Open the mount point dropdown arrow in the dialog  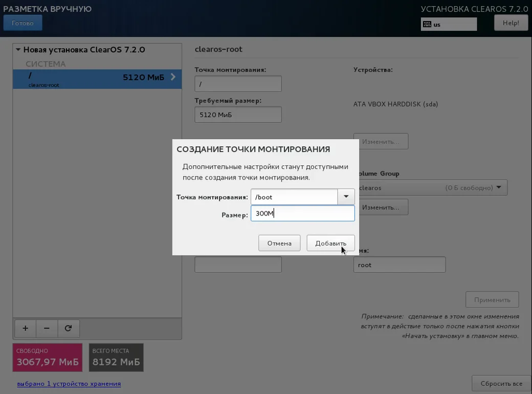(x=346, y=197)
